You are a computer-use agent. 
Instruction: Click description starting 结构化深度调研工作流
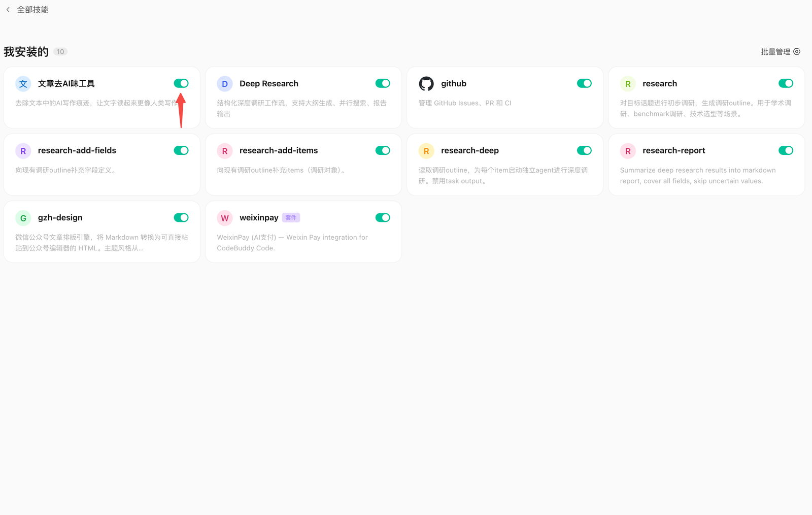pos(302,108)
